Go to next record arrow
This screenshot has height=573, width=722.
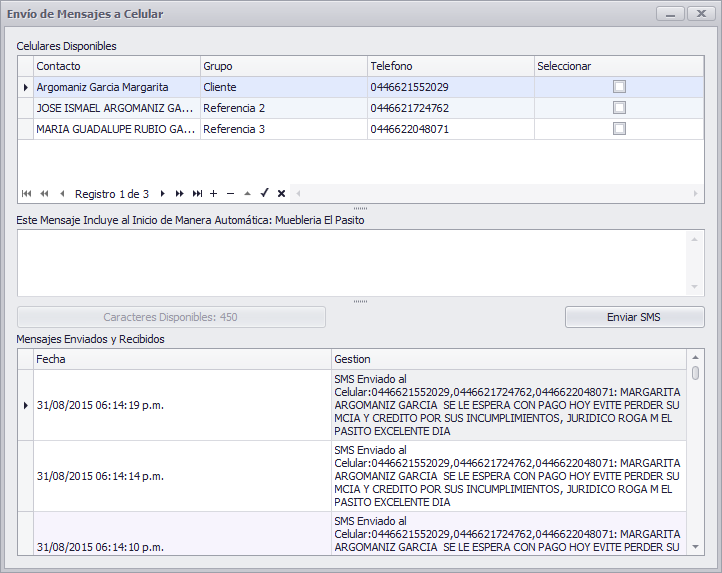163,194
